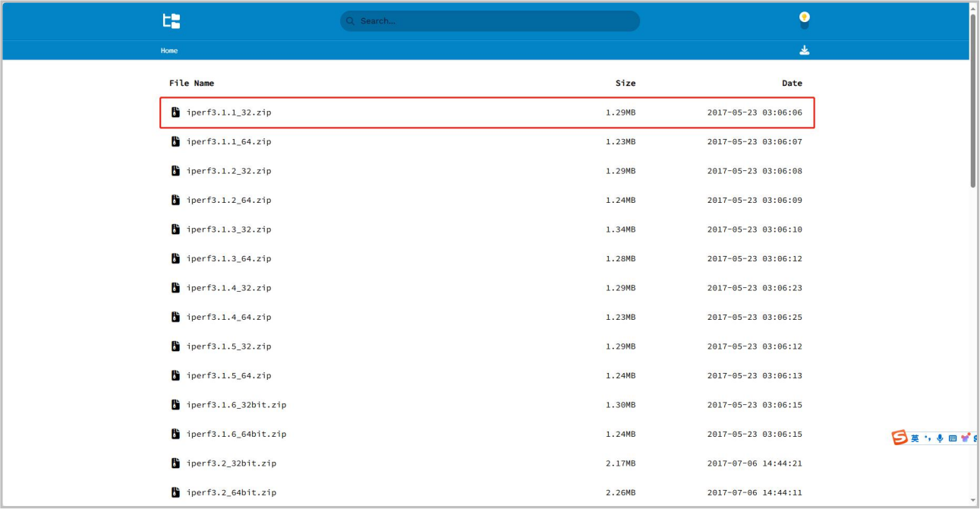Image resolution: width=980 pixels, height=509 pixels.
Task: Click the scroll-up arrow of the scrollbar
Action: pos(973,7)
